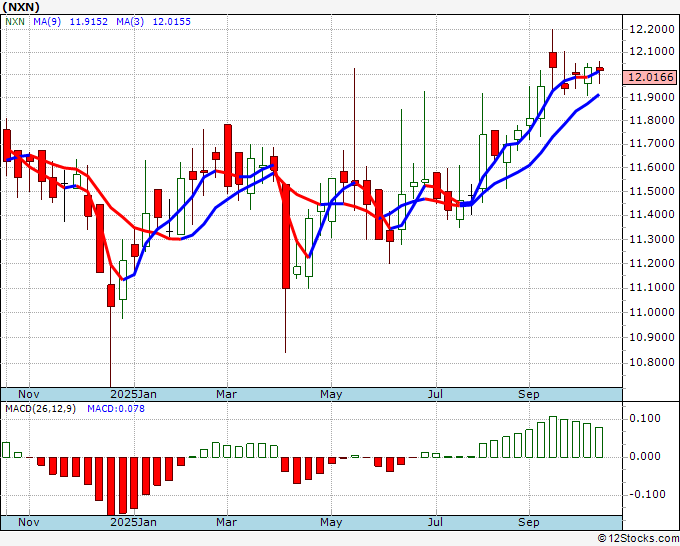Select the May marker on lower timeline

click(x=331, y=522)
